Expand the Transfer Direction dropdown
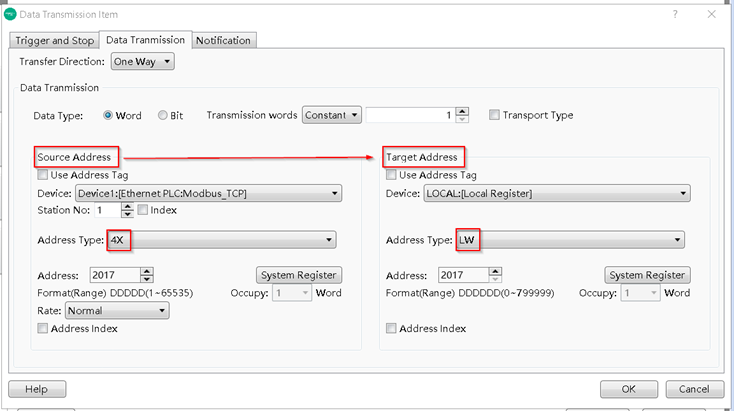734x411 pixels. click(142, 62)
